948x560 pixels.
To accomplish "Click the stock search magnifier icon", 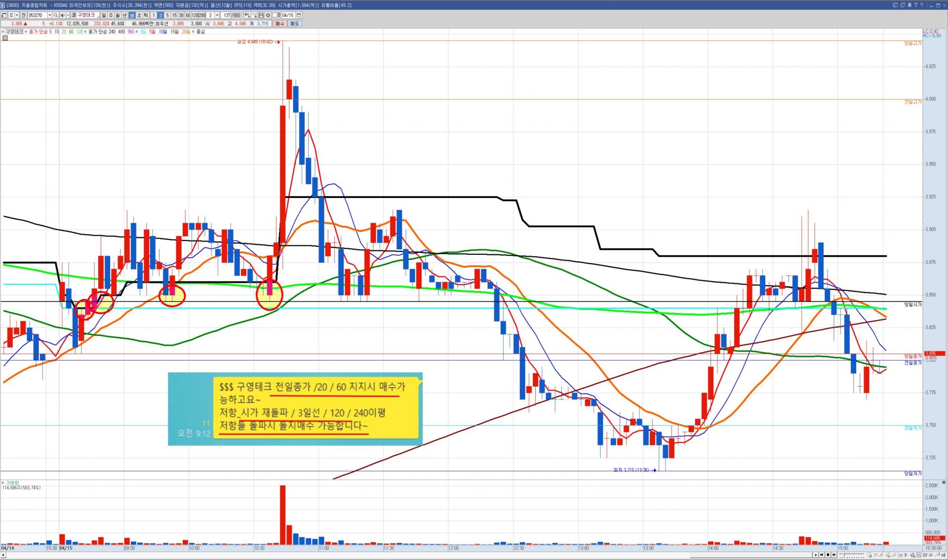I will 56,15.
